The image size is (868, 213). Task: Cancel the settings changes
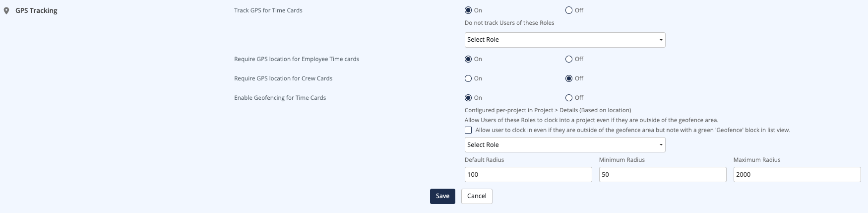point(477,196)
